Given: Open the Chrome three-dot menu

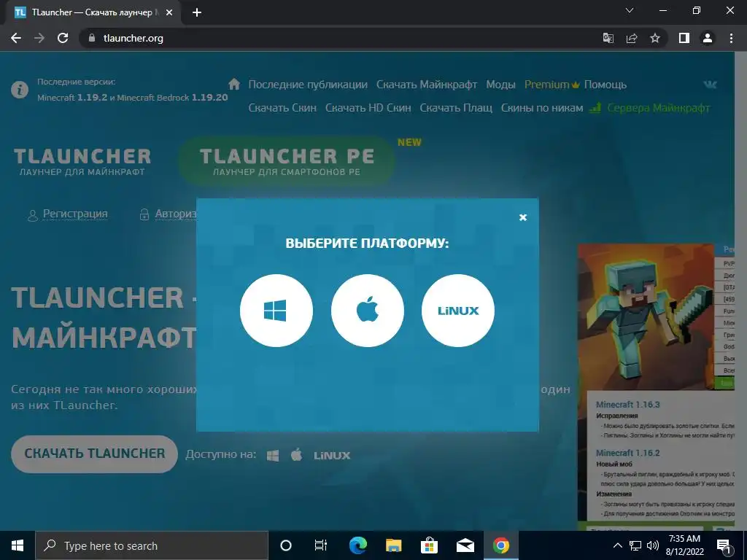Looking at the screenshot, I should [731, 38].
